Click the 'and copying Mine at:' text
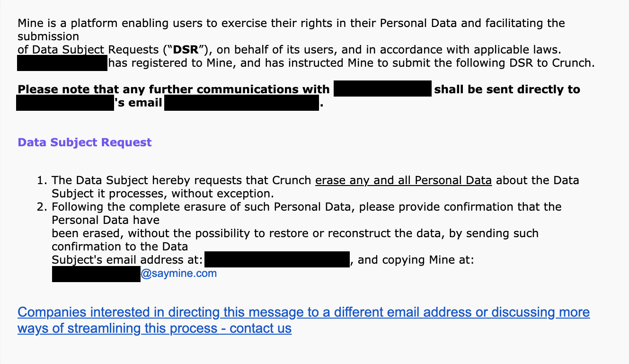 416,260
